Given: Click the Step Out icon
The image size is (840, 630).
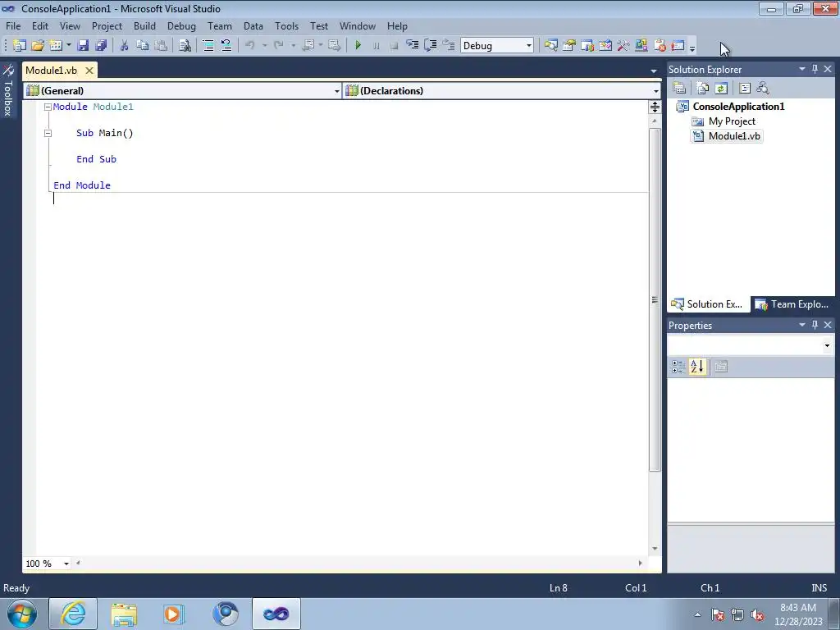Looking at the screenshot, I should point(449,46).
